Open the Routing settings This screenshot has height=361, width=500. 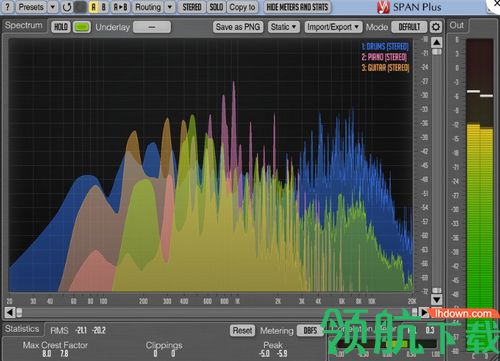point(148,7)
